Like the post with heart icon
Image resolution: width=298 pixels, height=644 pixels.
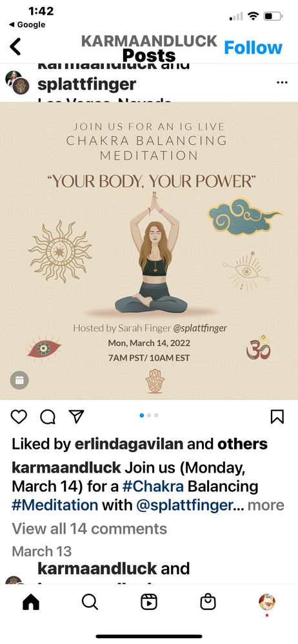coord(19,417)
